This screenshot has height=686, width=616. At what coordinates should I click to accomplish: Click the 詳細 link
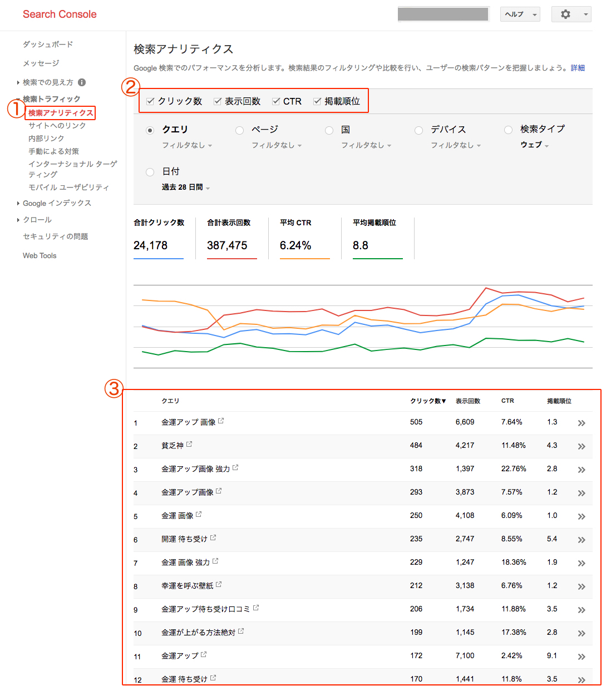click(x=578, y=68)
